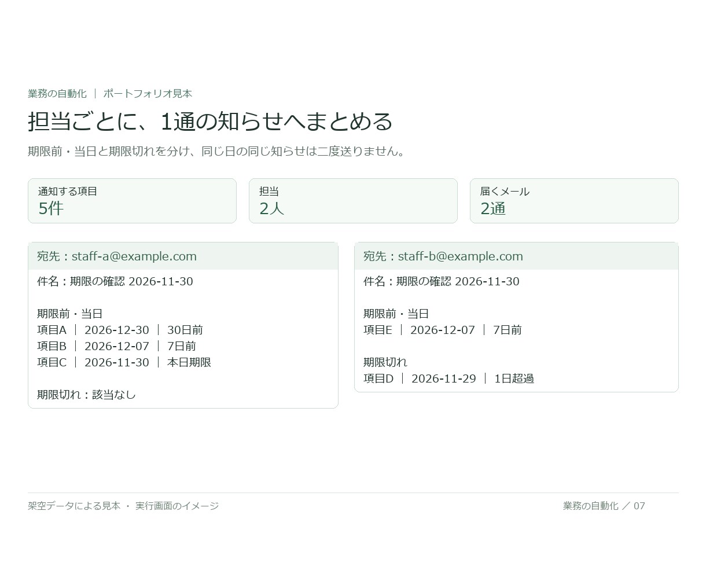Select the 通知する項目 5件 summary card
The height and width of the screenshot is (588, 706).
[x=132, y=201]
